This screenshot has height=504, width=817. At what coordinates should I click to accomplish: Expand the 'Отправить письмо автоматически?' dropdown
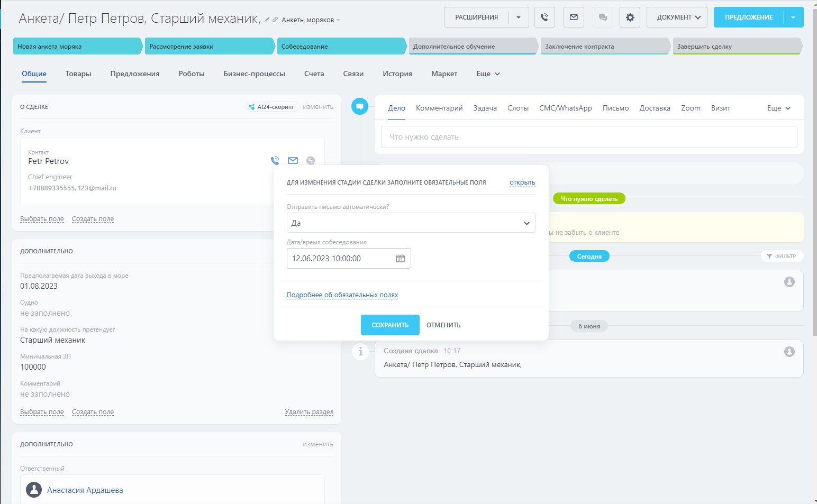click(x=411, y=223)
